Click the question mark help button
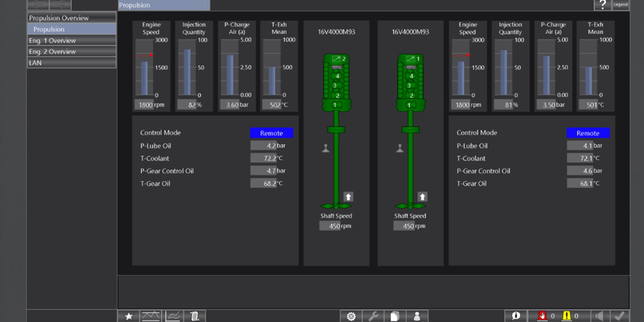The height and width of the screenshot is (322, 644). pyautogui.click(x=602, y=5)
